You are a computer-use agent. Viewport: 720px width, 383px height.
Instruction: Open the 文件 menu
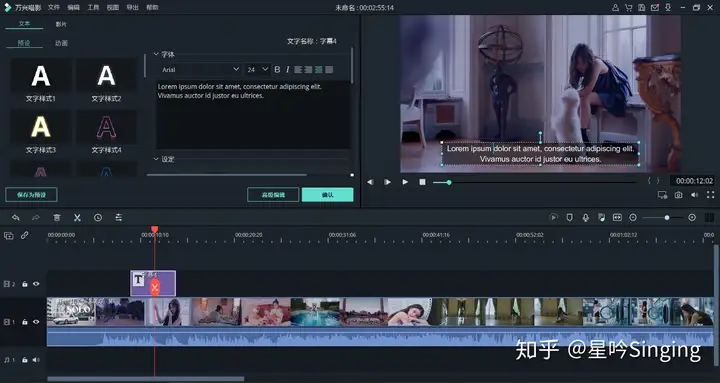pyautogui.click(x=54, y=7)
